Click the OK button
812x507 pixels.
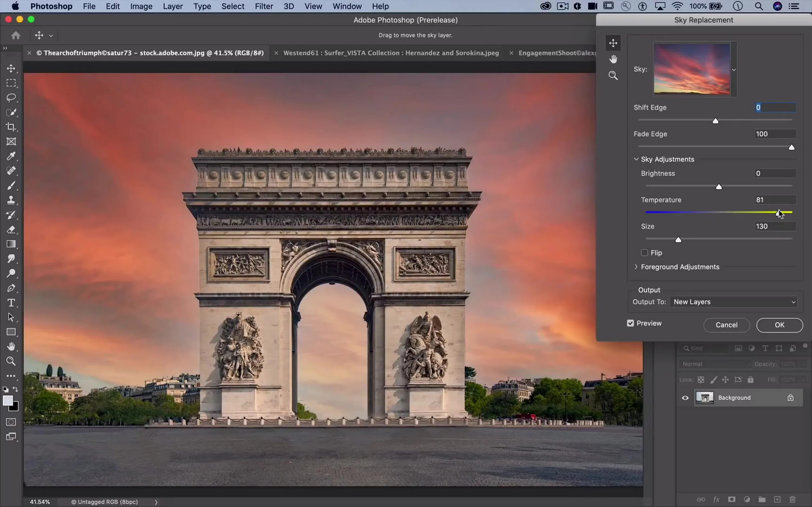click(x=779, y=325)
